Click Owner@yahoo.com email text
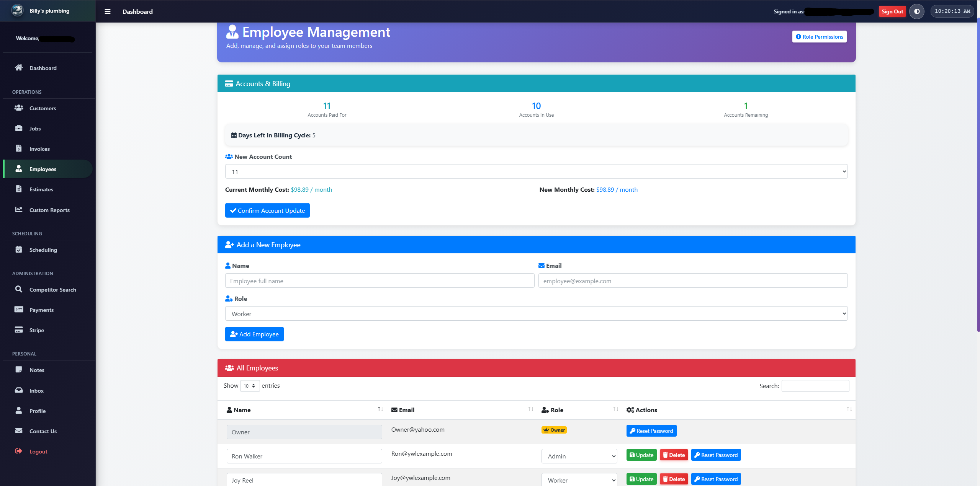 pyautogui.click(x=418, y=430)
